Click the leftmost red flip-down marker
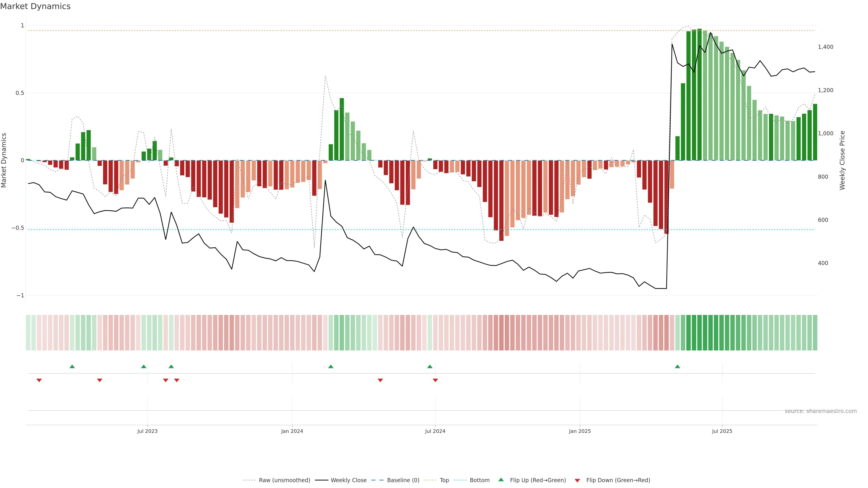The image size is (868, 488). (x=39, y=380)
